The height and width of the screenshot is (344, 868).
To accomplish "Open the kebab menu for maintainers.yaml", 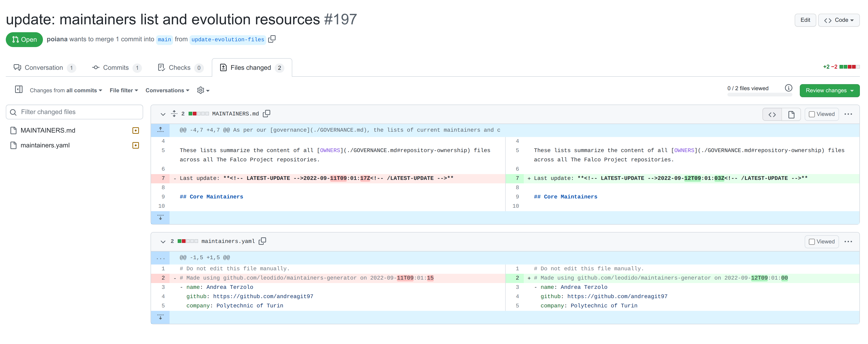I will 849,241.
